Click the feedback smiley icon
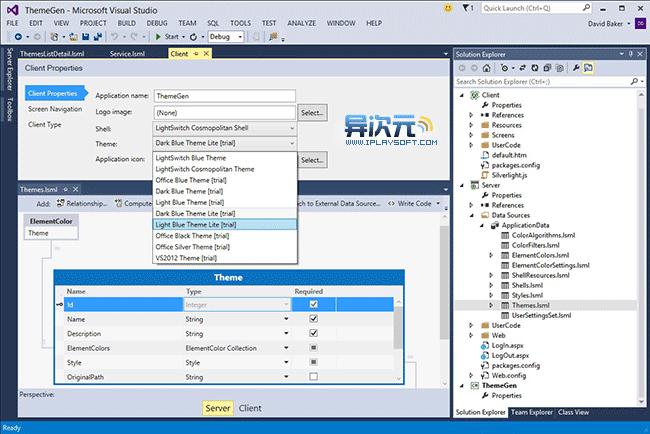 click(x=448, y=8)
